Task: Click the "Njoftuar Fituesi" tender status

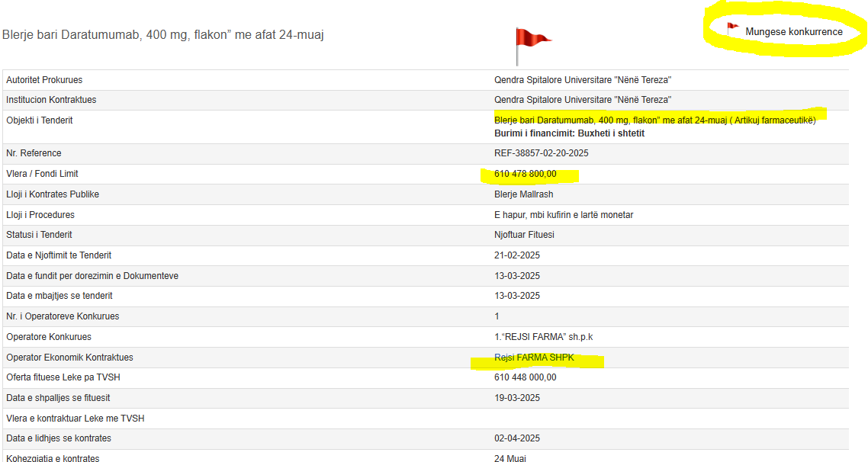Action: tap(524, 235)
